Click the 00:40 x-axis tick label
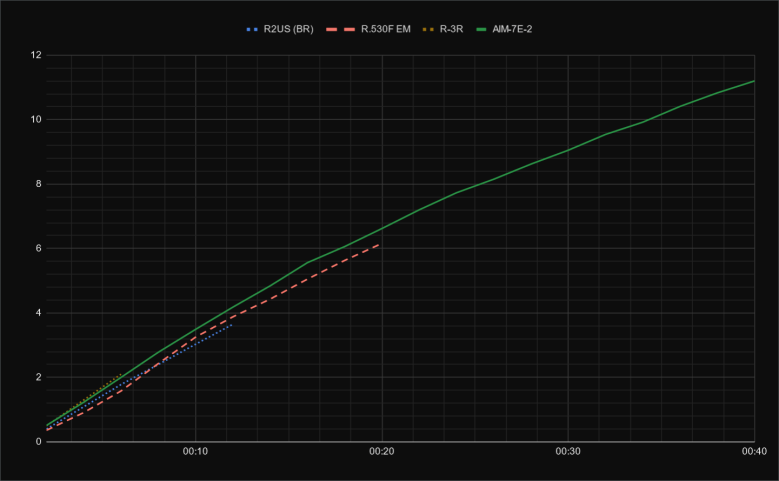Viewport: 779px width, 481px height. click(x=753, y=453)
